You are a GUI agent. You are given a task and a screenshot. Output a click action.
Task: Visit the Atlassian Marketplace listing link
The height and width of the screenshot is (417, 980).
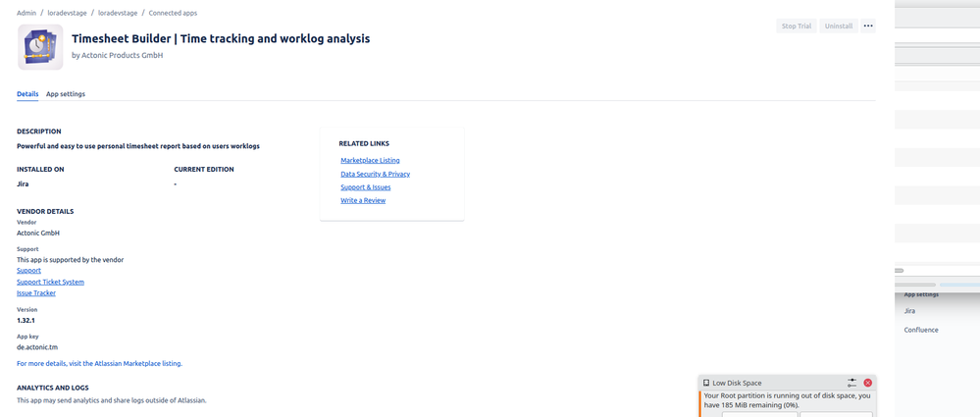click(x=99, y=363)
